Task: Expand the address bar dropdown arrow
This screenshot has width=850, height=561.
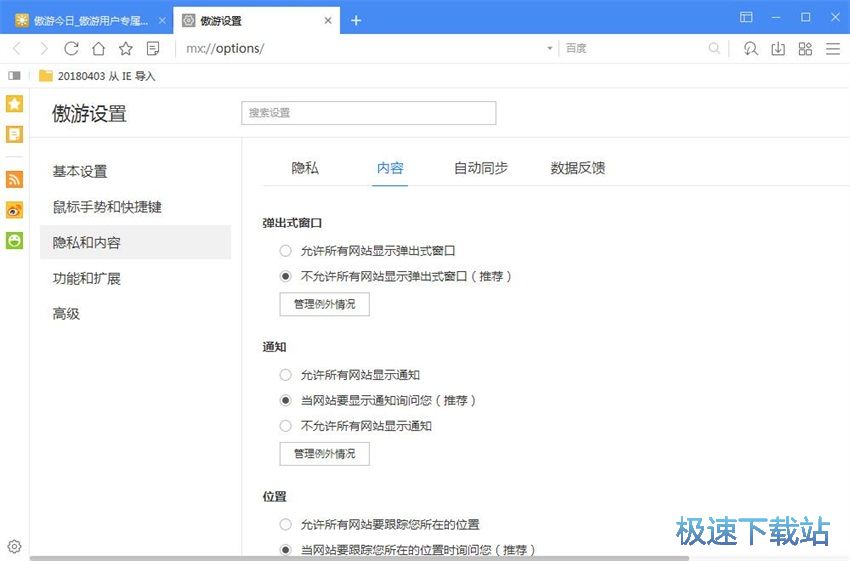Action: click(550, 48)
